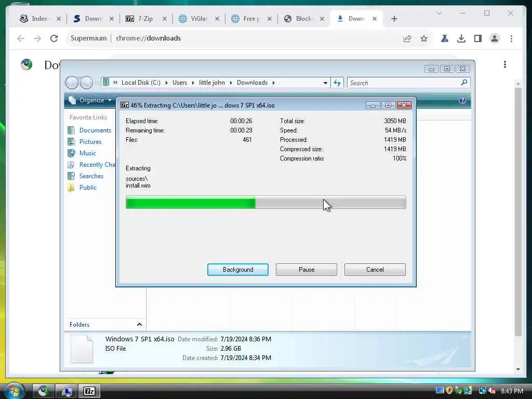Click Explorer back navigation button
This screenshot has height=399, width=532.
(x=72, y=83)
